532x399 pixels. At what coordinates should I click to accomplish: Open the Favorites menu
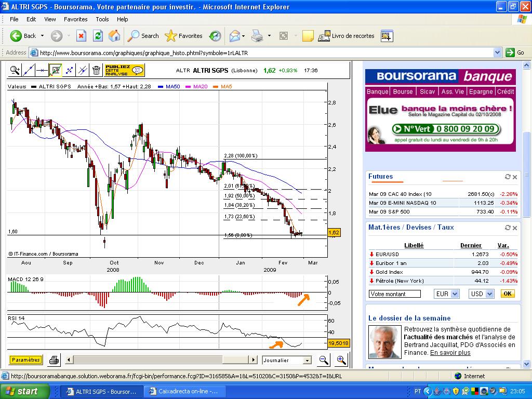pyautogui.click(x=76, y=19)
